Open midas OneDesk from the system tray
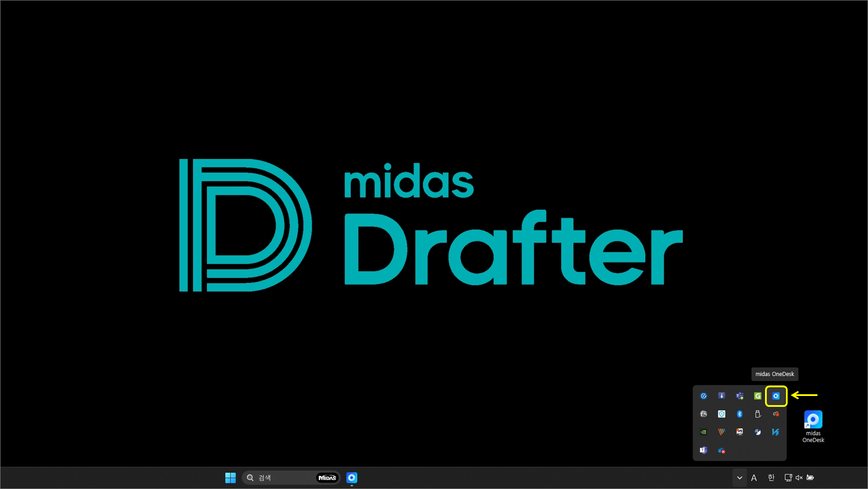 point(776,396)
